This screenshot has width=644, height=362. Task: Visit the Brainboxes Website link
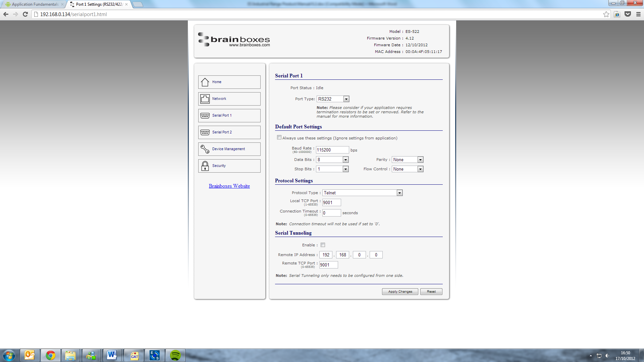[229, 186]
